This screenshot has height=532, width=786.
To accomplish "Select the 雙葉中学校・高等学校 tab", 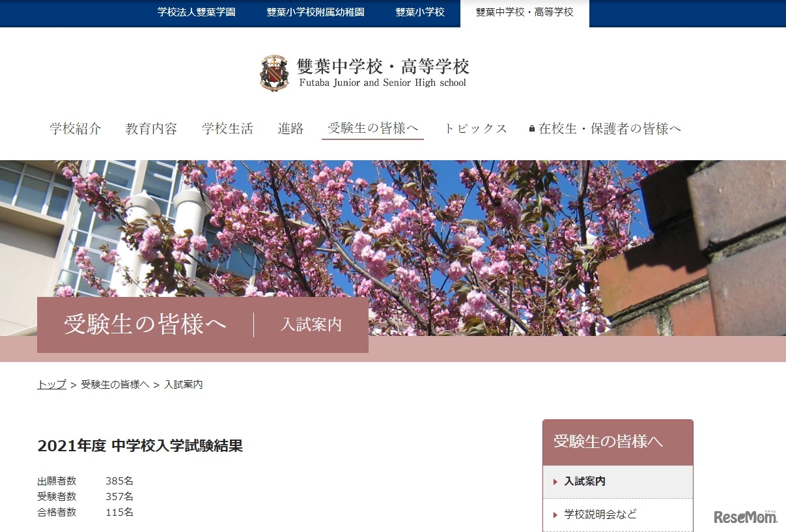I will coord(525,11).
